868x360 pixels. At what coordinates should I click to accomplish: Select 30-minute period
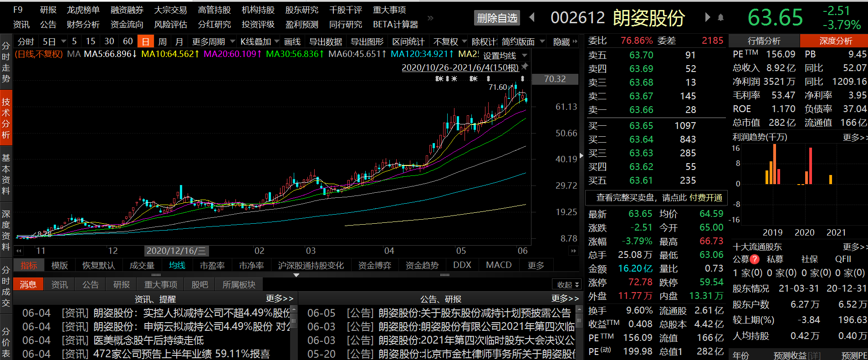109,41
